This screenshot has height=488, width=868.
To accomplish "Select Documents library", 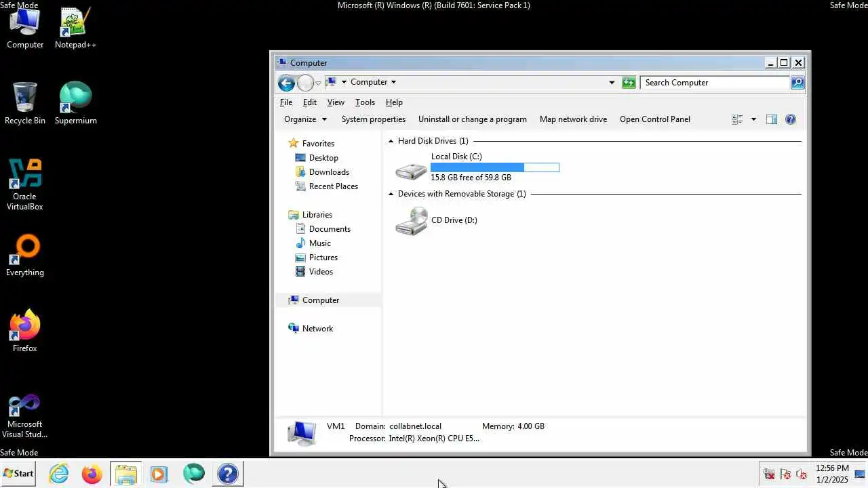I will pos(330,229).
